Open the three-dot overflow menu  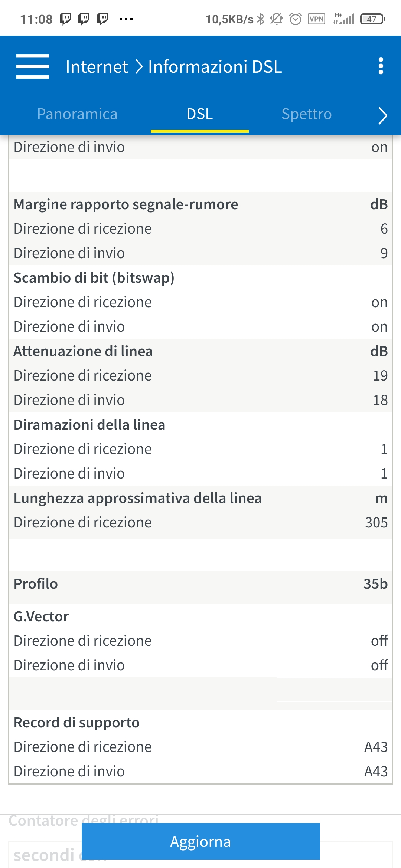click(381, 66)
